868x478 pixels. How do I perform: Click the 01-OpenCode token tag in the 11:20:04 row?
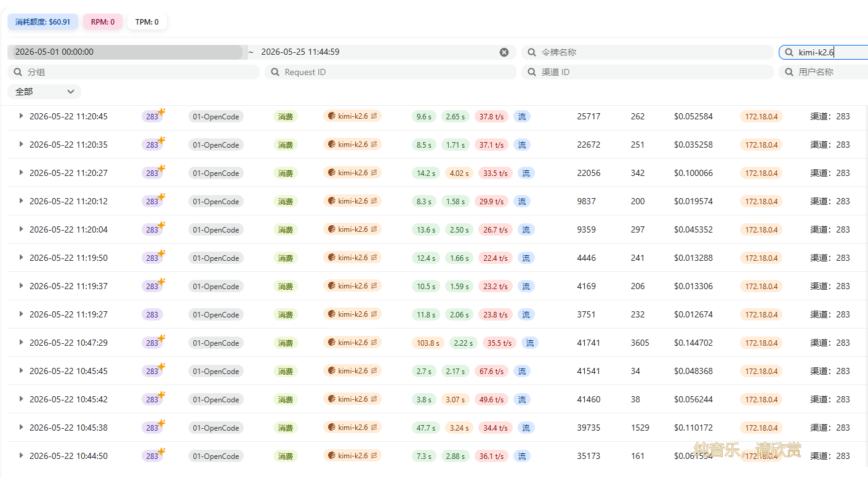pos(216,229)
